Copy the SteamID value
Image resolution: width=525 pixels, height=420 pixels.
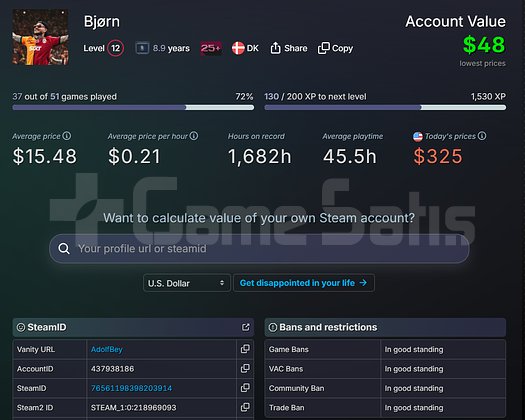click(245, 388)
